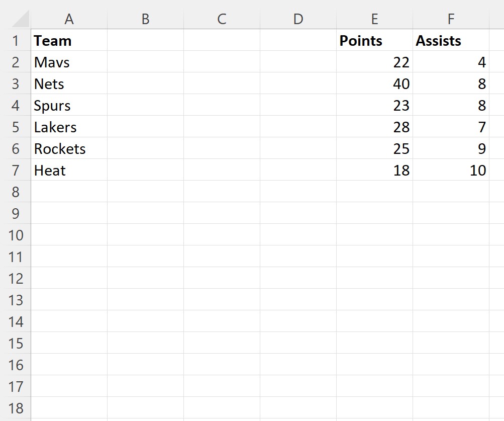Select column A header
This screenshot has width=504, height=421.
click(x=69, y=19)
